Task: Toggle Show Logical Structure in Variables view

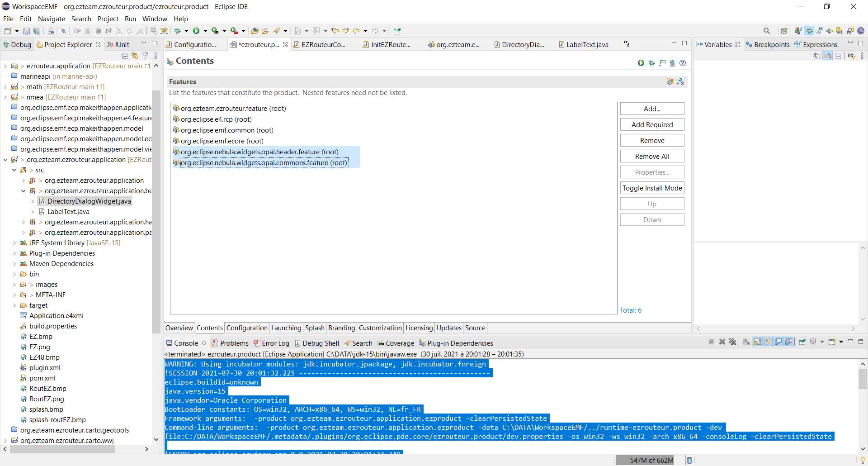Action: (828, 56)
